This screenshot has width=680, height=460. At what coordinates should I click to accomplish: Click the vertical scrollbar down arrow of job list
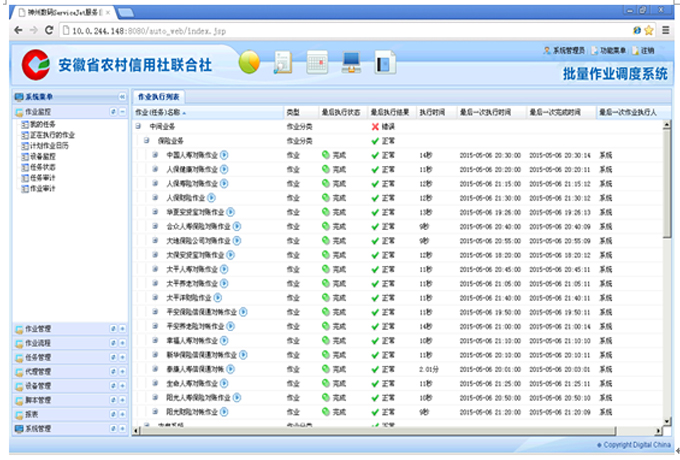tap(667, 421)
